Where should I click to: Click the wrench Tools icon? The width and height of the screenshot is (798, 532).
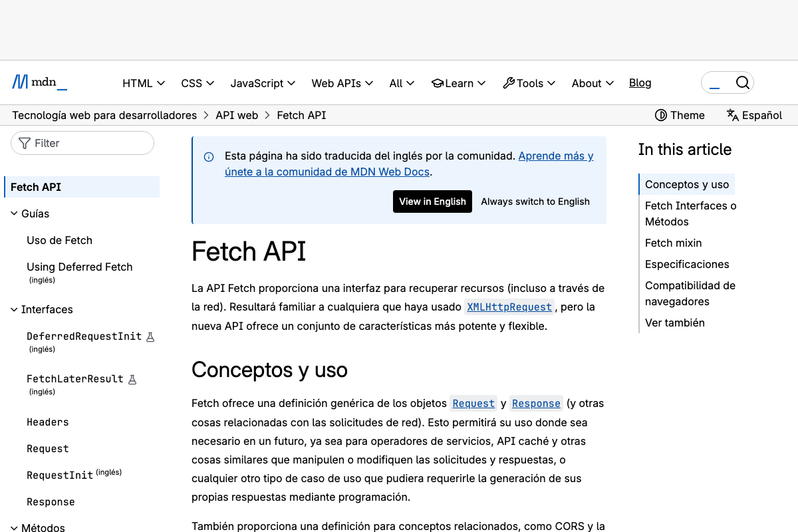509,83
